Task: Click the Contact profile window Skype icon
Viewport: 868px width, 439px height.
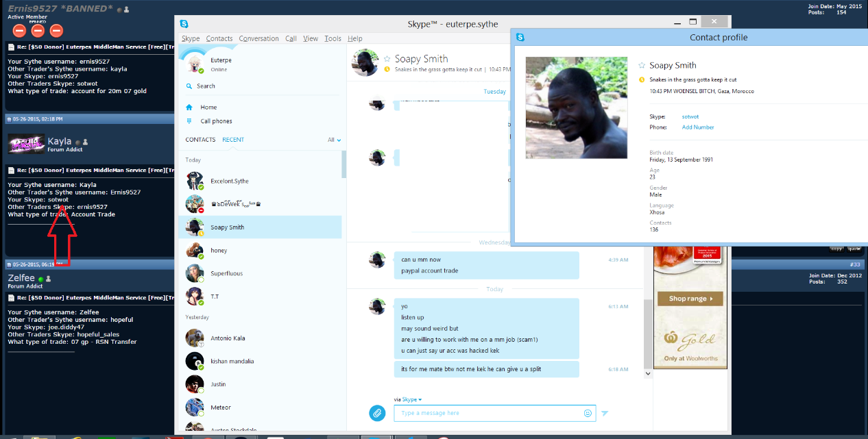Action: coord(520,37)
